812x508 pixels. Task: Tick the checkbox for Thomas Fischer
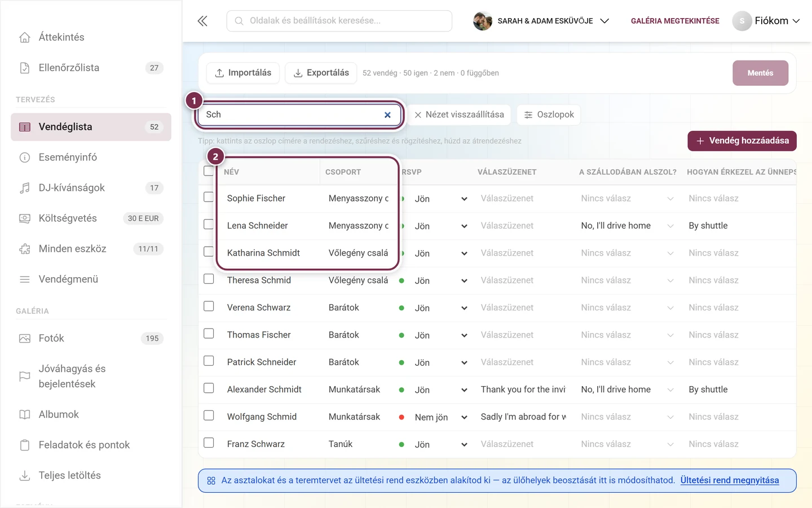[209, 334]
